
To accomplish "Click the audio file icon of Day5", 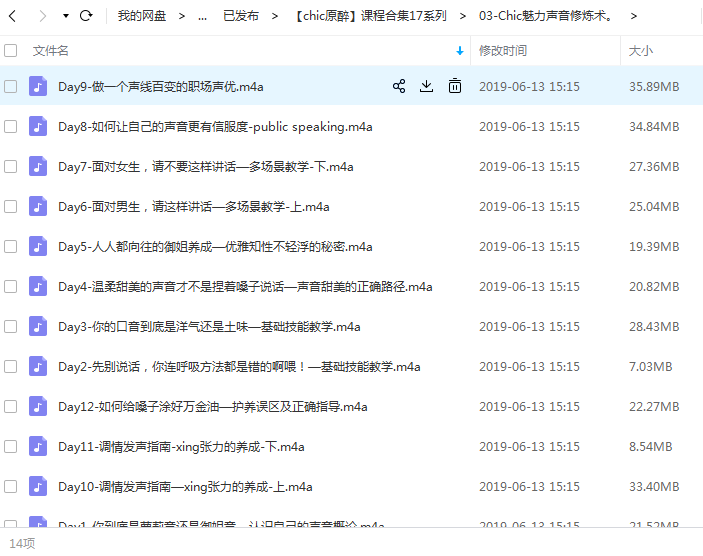I will coord(38,247).
